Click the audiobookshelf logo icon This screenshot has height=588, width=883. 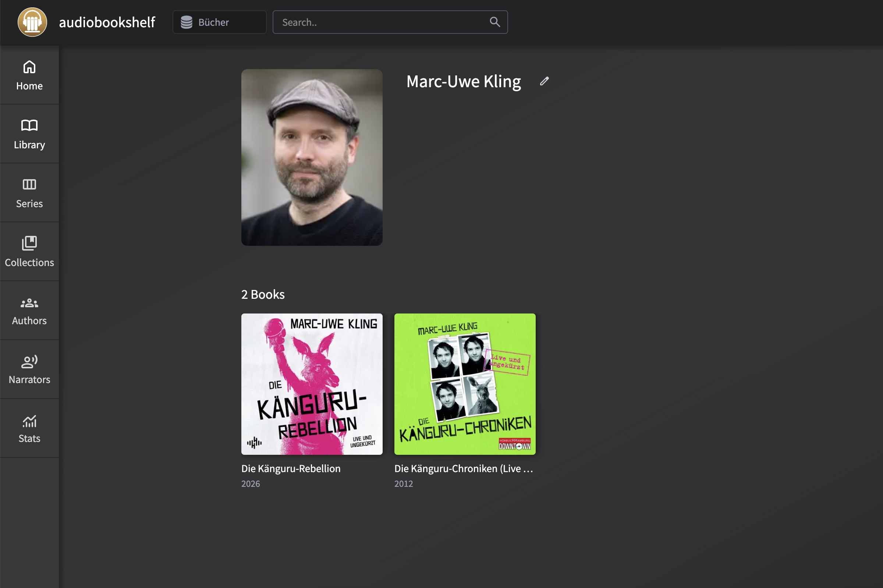click(32, 22)
